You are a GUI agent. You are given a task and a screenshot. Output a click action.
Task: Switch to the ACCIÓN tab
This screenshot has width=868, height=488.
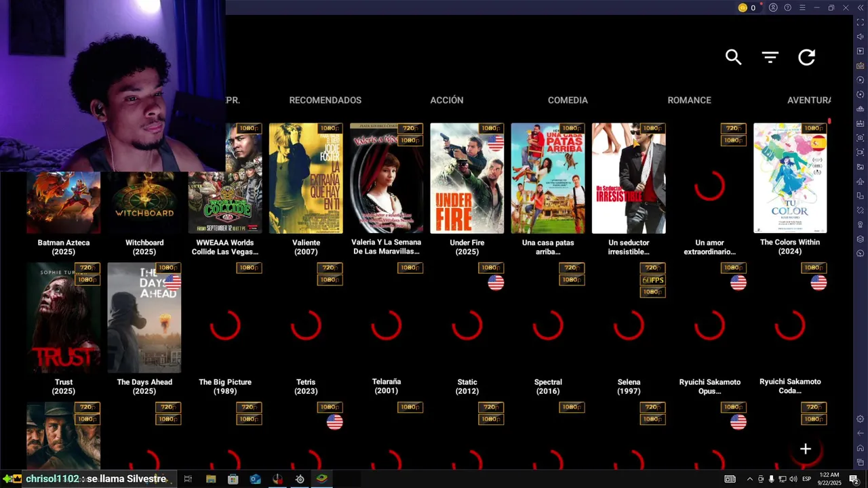(447, 100)
